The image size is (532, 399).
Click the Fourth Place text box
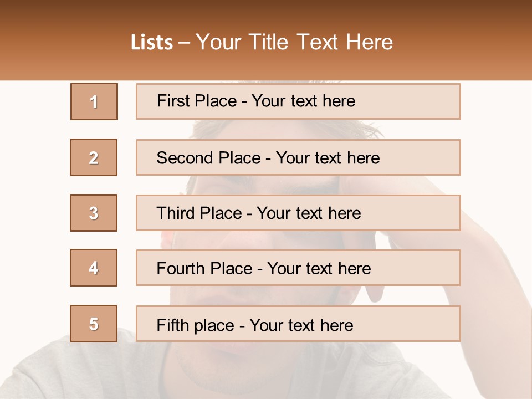tap(298, 268)
